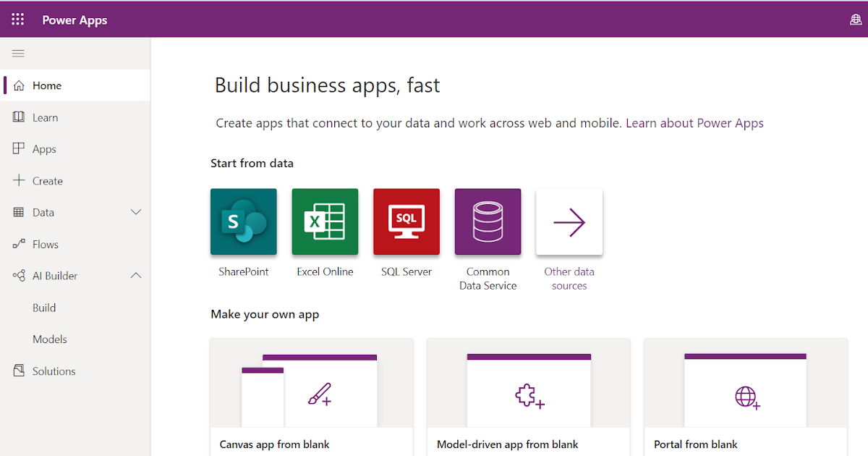Open the Microsoft app launcher waffle menu
This screenshot has height=456, width=868.
click(17, 19)
